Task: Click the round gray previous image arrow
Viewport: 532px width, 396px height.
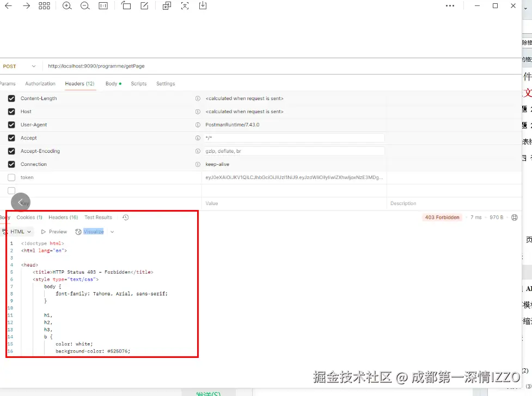Action: point(21,202)
